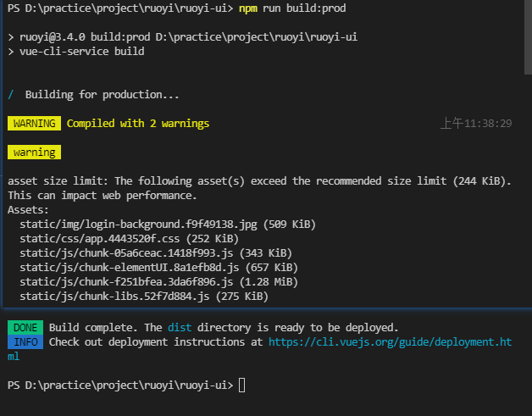532x416 pixels.
Task: Click the cursor at the final prompt
Action: click(242, 385)
